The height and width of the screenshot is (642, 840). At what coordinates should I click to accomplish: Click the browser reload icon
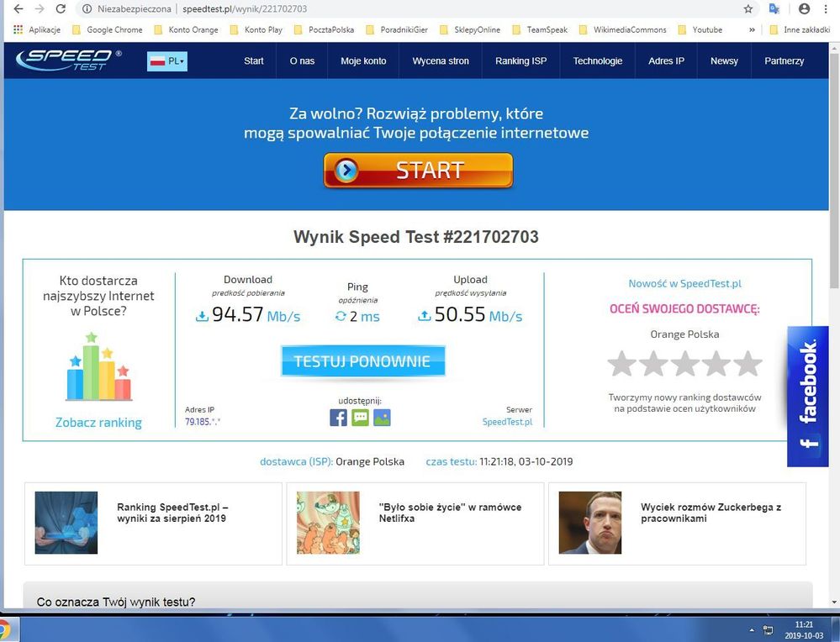coord(61,9)
